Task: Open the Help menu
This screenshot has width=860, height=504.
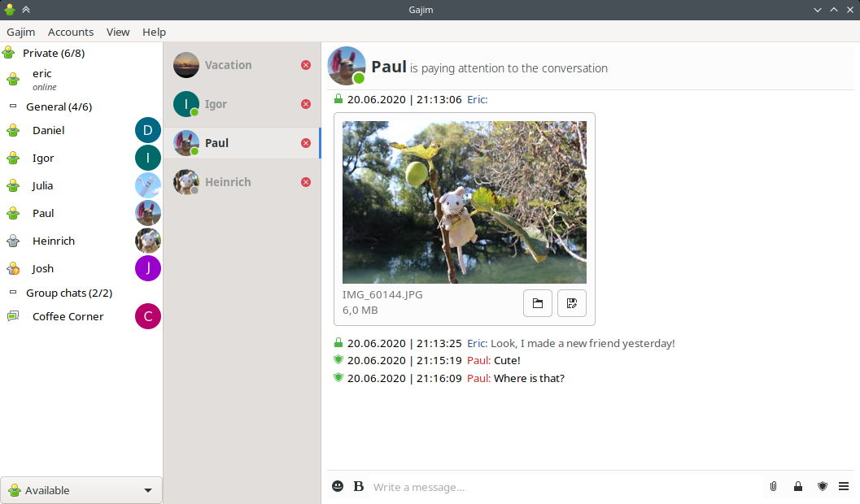Action: [x=154, y=32]
